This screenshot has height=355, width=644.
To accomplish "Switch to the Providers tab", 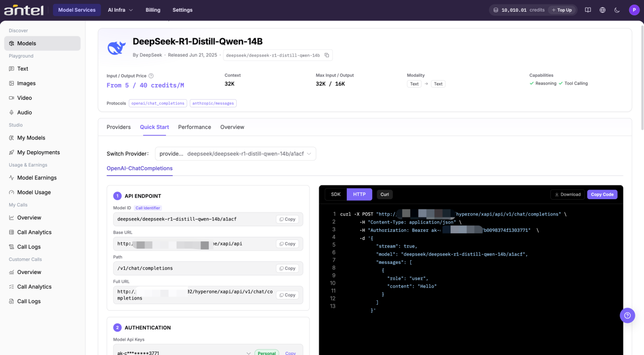I will (x=119, y=127).
